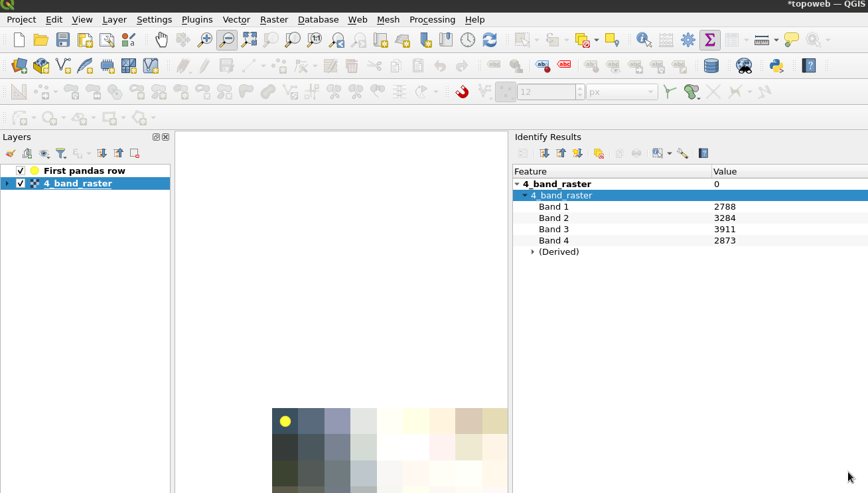
Task: Open the Style Manager
Action: point(129,40)
